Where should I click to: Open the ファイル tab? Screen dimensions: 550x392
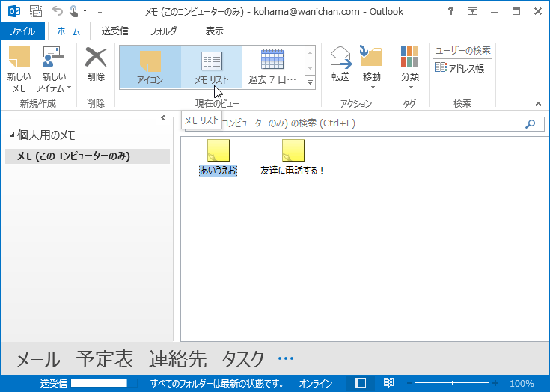(x=22, y=31)
